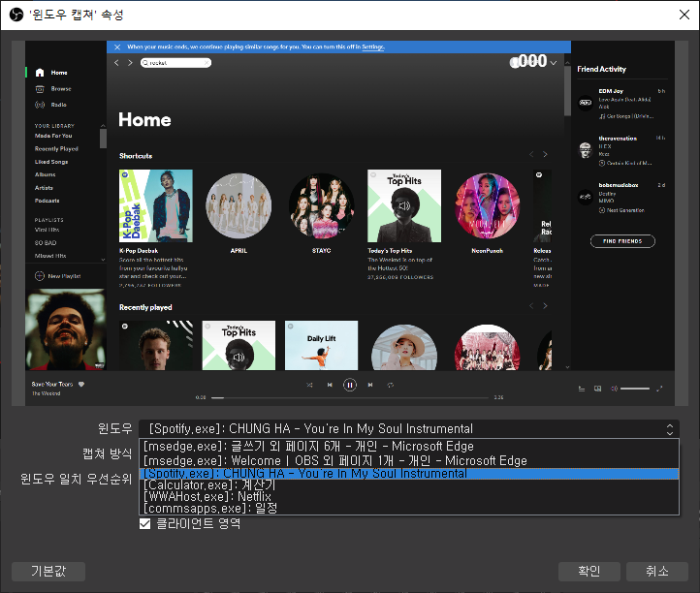Dismiss the blue autoplay notification banner
Viewport: 700px width, 593px height.
coord(117,47)
